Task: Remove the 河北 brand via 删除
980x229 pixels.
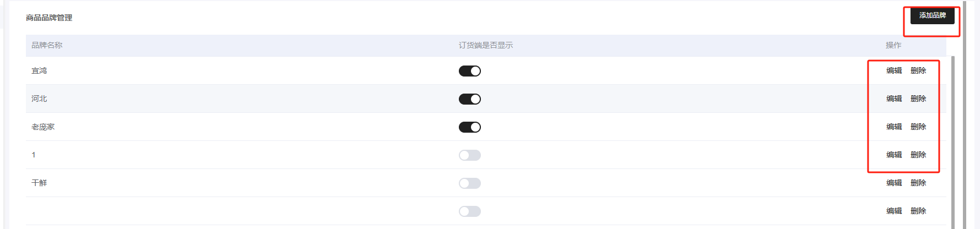Action: click(x=918, y=99)
